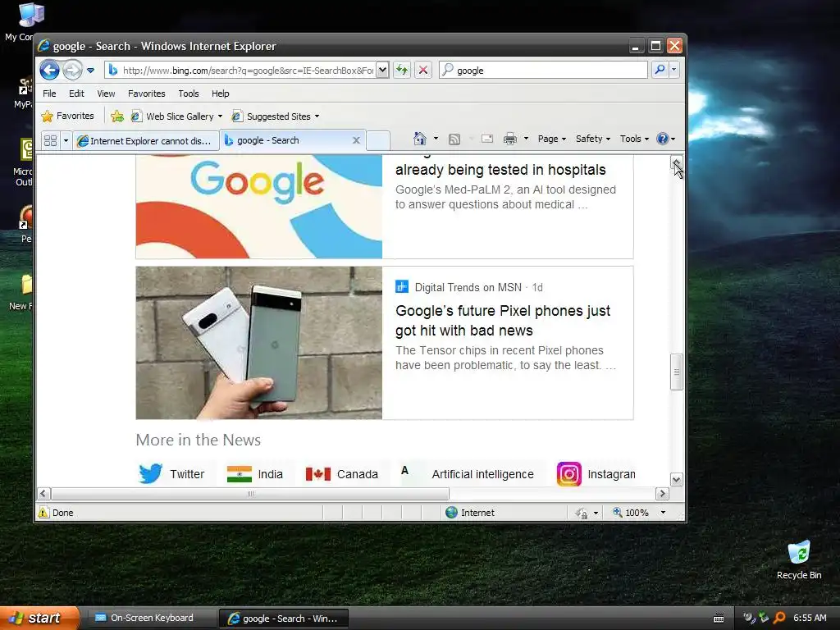Open the blue Help question icon
The image size is (840, 630).
663,139
